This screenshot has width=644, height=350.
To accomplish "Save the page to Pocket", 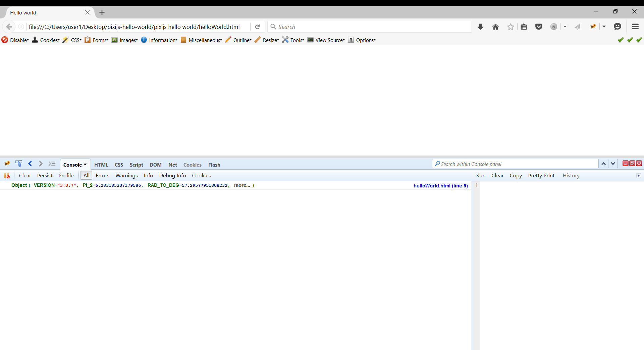I will [539, 27].
